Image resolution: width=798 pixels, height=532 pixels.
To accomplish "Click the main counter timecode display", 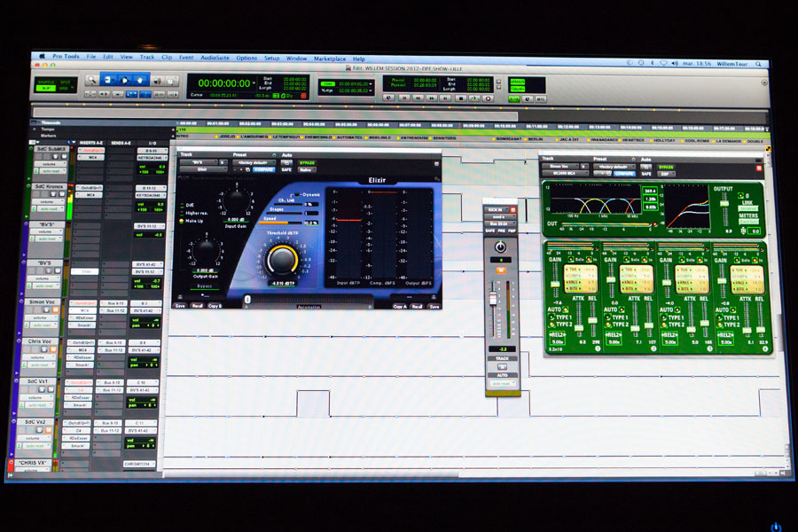I will [224, 83].
